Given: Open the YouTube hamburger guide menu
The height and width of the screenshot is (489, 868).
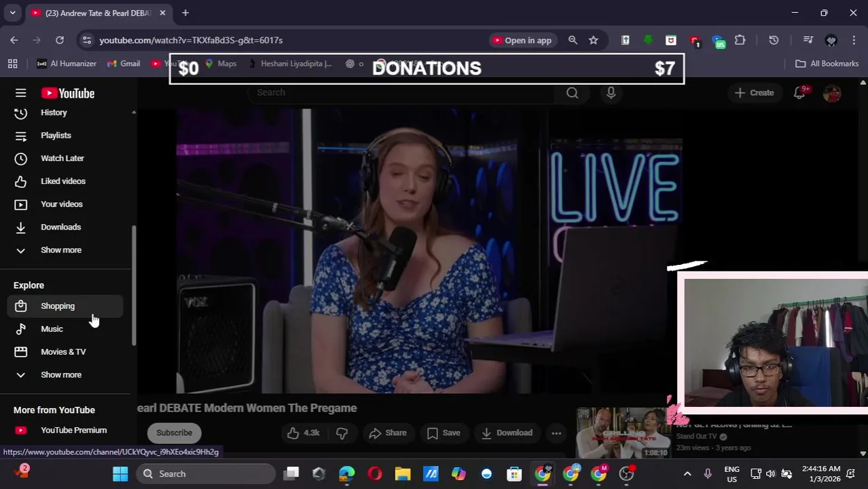Looking at the screenshot, I should click(20, 93).
